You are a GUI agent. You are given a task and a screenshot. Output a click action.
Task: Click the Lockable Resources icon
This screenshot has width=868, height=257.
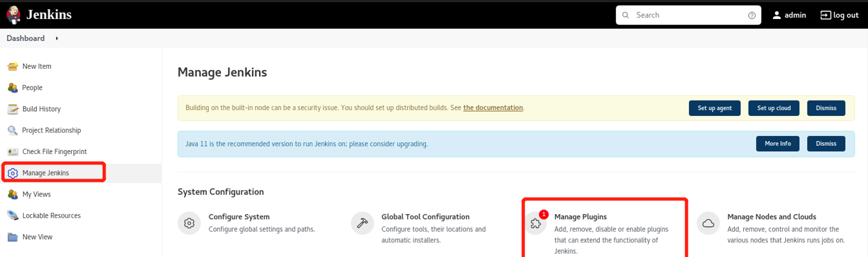(13, 216)
